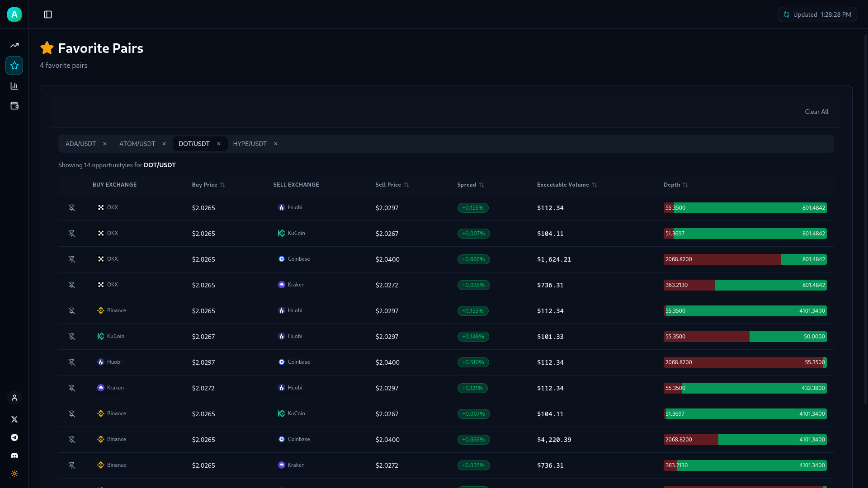Viewport: 868px width, 488px height.
Task: Click the Clear All link
Action: point(816,112)
